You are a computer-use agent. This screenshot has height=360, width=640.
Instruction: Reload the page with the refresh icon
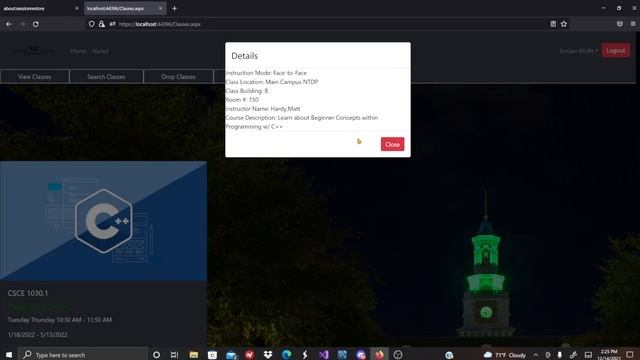(36, 24)
